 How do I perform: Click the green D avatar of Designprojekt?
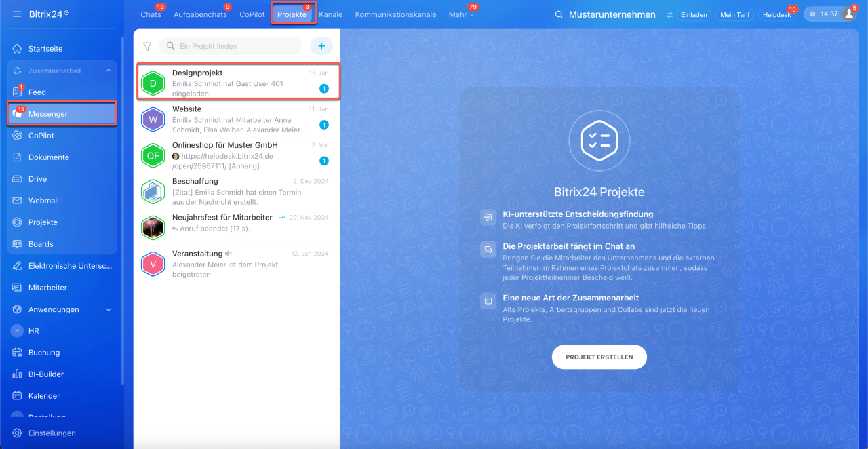click(153, 83)
